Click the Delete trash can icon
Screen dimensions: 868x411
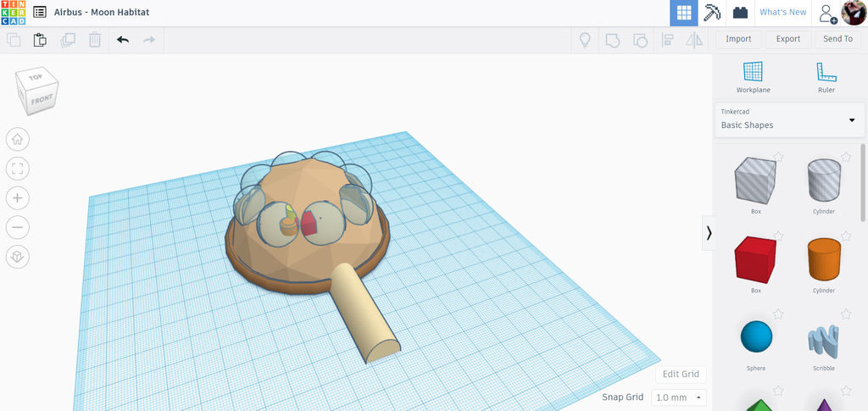click(x=95, y=40)
